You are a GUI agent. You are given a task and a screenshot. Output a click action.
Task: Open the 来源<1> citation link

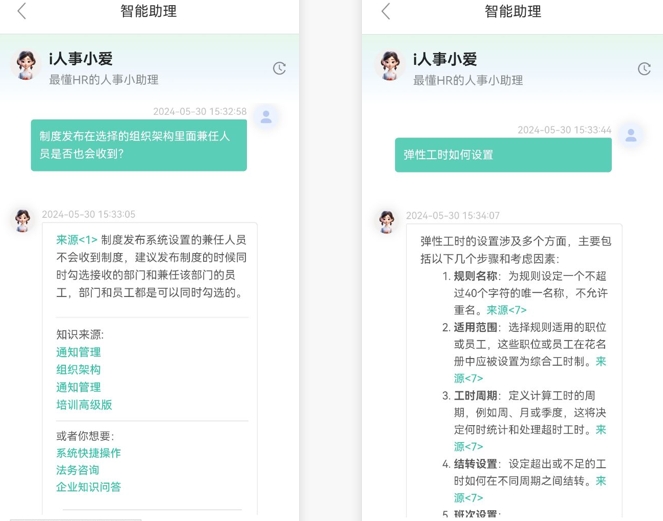pos(77,239)
